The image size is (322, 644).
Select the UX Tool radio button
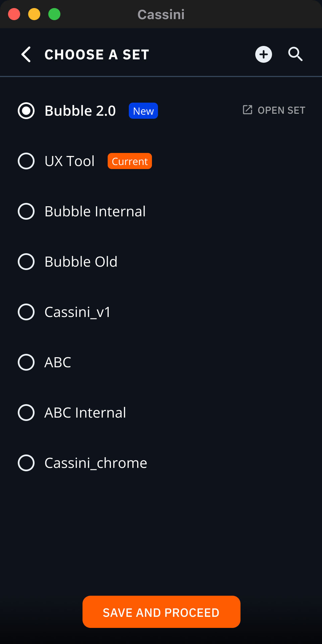(x=26, y=161)
